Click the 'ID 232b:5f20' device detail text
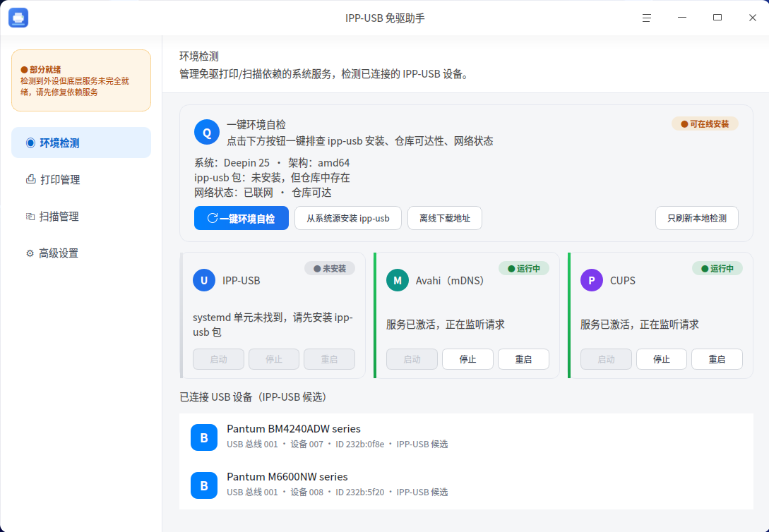 360,492
